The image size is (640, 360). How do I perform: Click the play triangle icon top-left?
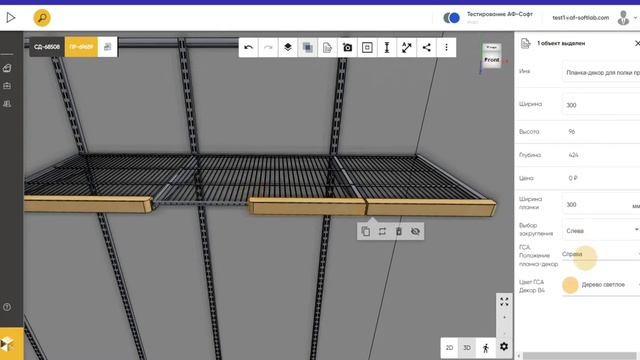pos(11,18)
